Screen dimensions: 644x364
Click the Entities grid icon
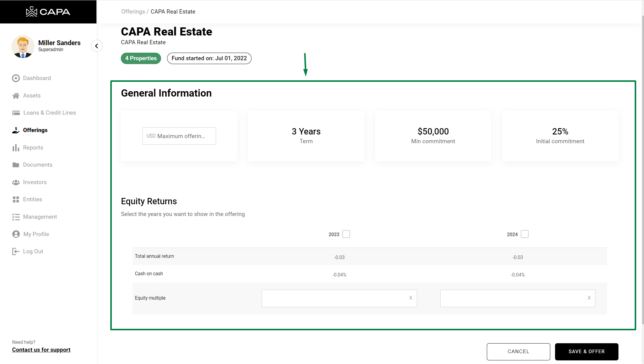click(16, 199)
